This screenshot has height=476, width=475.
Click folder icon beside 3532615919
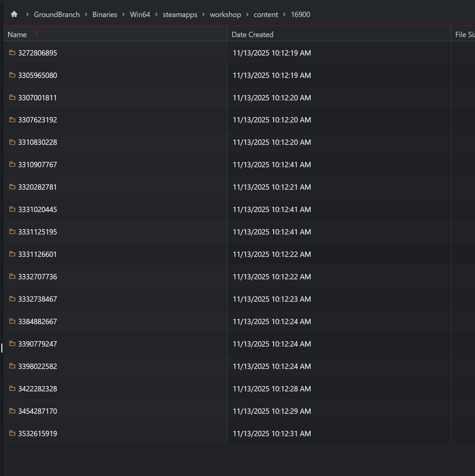click(12, 434)
